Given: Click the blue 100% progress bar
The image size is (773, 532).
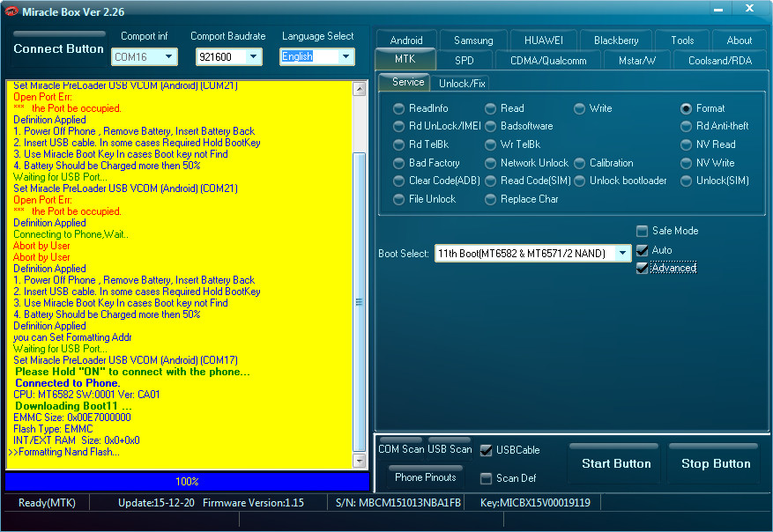Looking at the screenshot, I should click(187, 481).
